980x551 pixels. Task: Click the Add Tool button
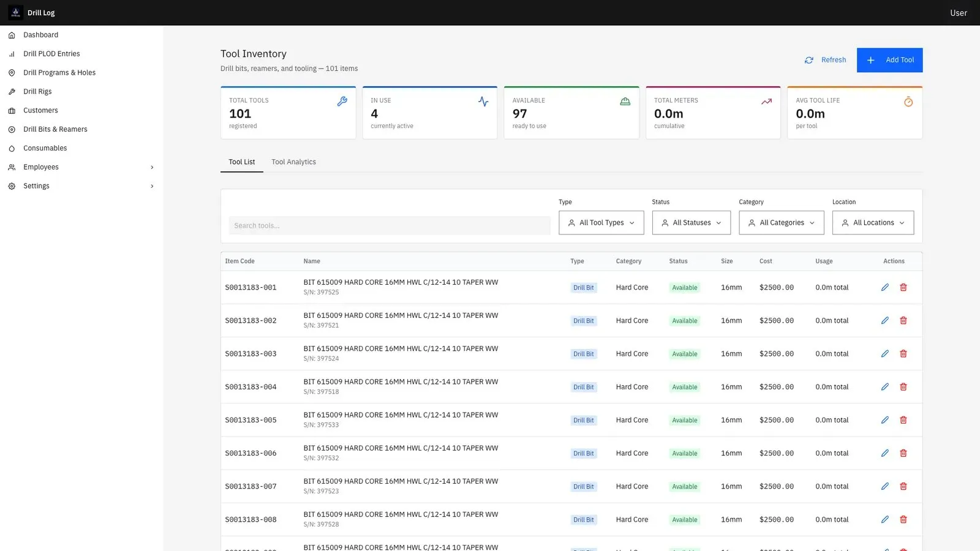pos(889,60)
